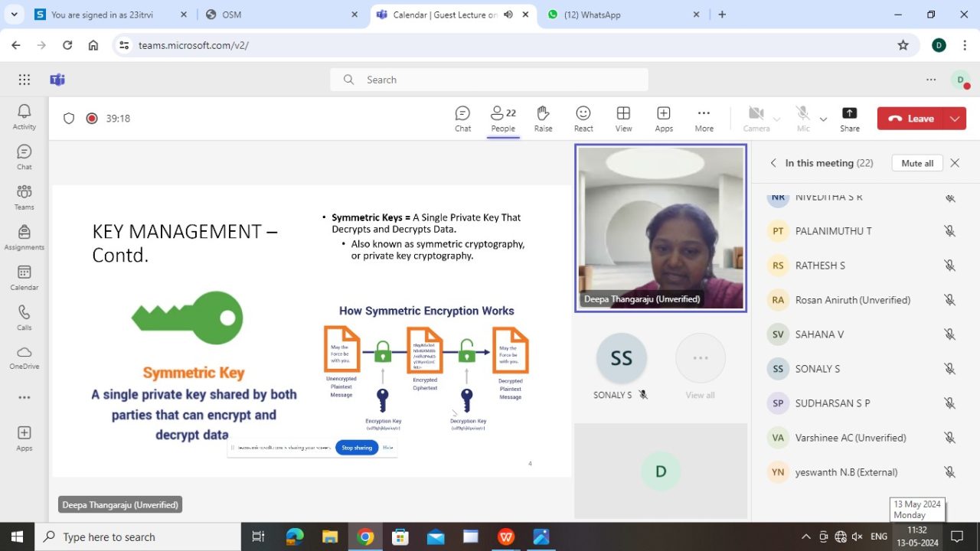Open the Chat panel in the meeting
The width and height of the screenshot is (980, 551).
point(462,118)
